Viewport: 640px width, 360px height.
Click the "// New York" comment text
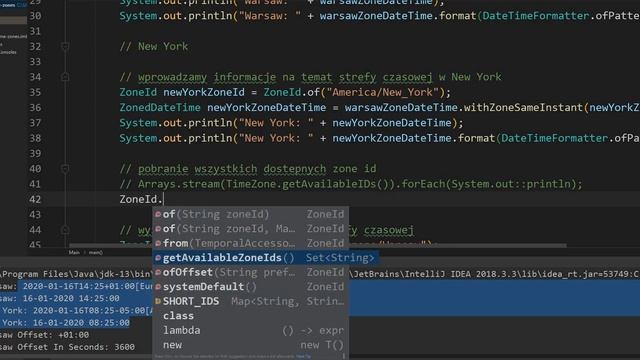click(x=154, y=47)
